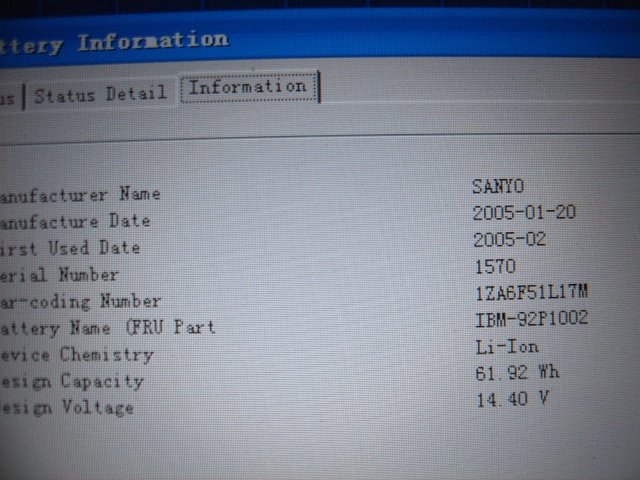This screenshot has height=480, width=640.
Task: Click the Manufacturer Name label
Action: tap(80, 194)
